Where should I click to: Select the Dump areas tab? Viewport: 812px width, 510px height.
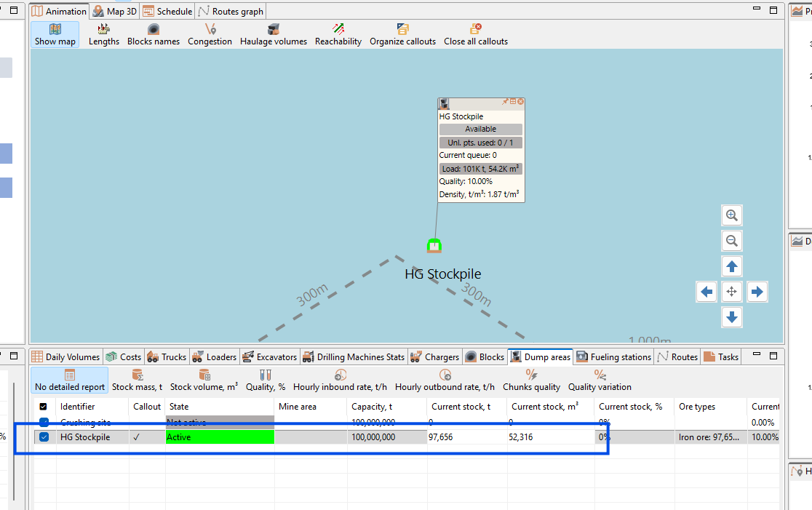click(541, 356)
